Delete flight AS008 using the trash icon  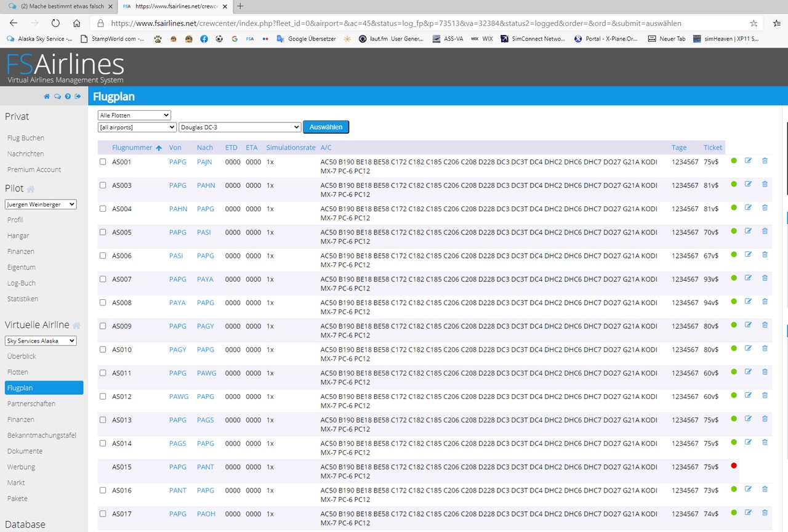765,301
